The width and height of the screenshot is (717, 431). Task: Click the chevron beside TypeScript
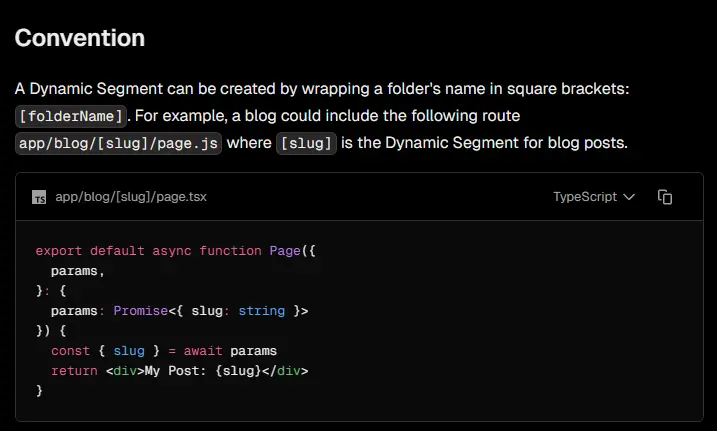point(629,197)
